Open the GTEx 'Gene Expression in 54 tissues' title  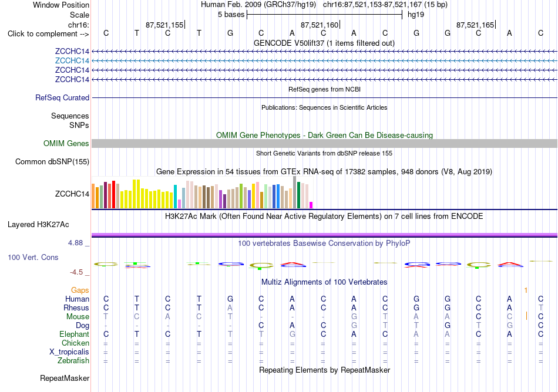coord(324,172)
